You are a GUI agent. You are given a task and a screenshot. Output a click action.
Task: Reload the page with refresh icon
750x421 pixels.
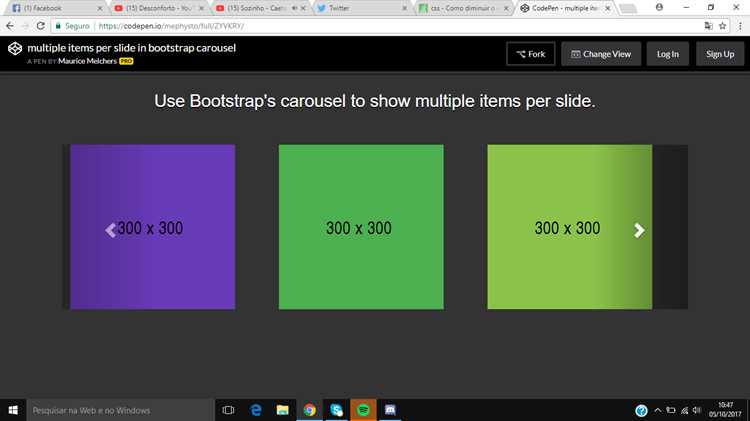point(41,26)
